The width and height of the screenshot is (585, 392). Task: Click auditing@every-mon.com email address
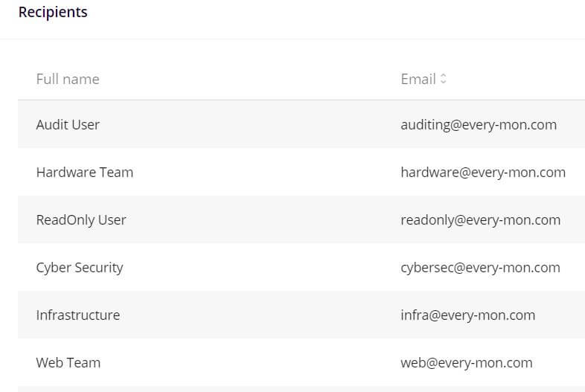click(479, 124)
